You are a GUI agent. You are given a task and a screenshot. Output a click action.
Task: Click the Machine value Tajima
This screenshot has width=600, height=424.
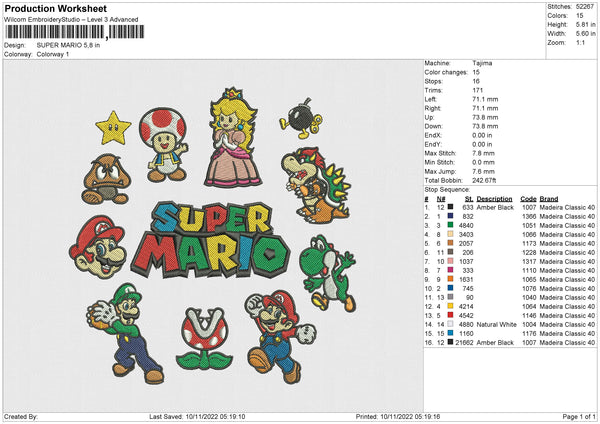coord(482,63)
